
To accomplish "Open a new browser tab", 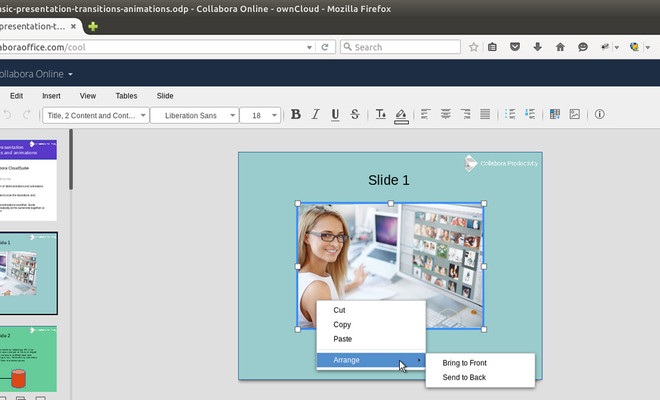I will click(x=93, y=27).
